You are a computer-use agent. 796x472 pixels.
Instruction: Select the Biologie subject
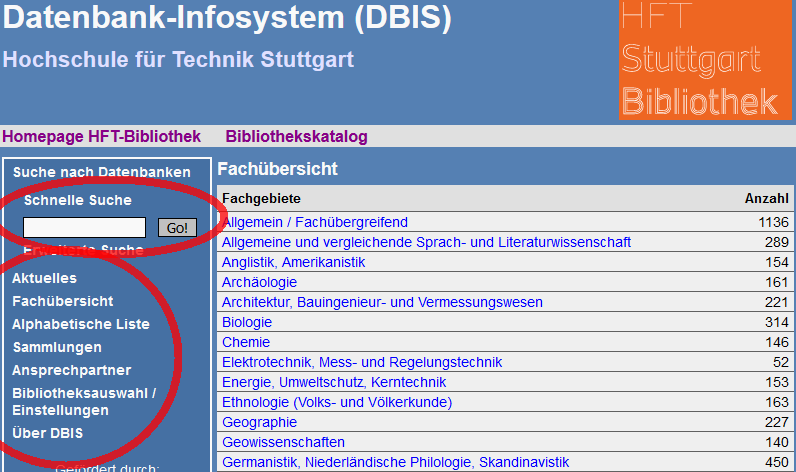coord(247,322)
